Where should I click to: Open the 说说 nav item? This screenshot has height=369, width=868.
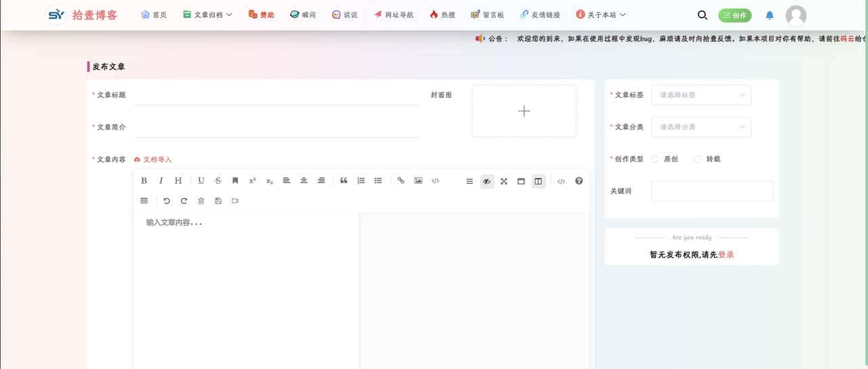pos(344,14)
